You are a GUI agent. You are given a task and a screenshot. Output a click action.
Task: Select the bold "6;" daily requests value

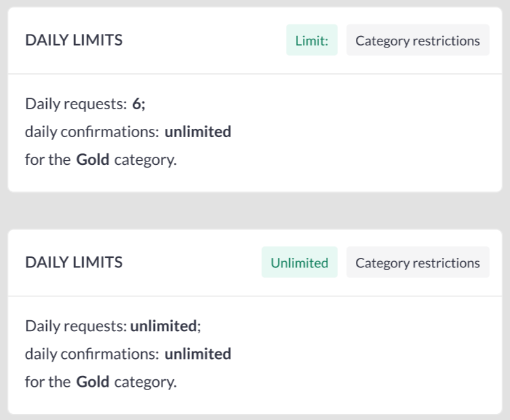[139, 104]
